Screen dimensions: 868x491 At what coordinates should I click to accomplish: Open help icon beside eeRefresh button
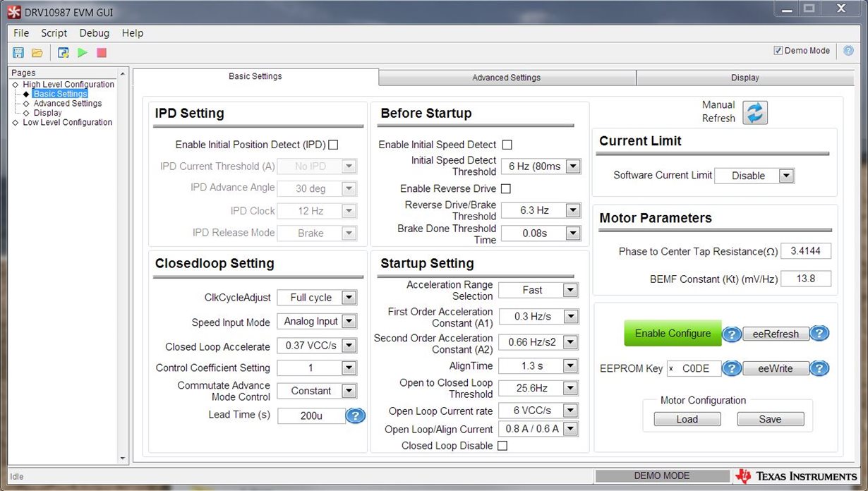tap(819, 334)
